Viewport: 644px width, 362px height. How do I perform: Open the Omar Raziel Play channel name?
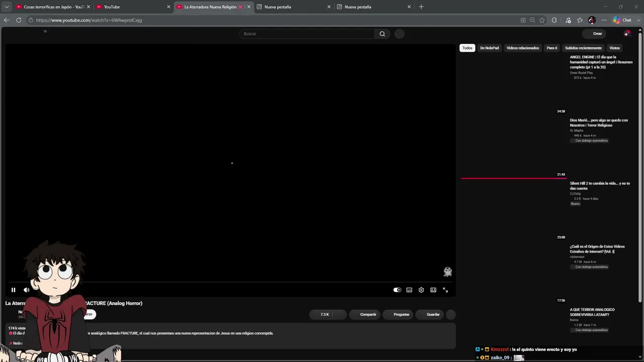pyautogui.click(x=581, y=73)
